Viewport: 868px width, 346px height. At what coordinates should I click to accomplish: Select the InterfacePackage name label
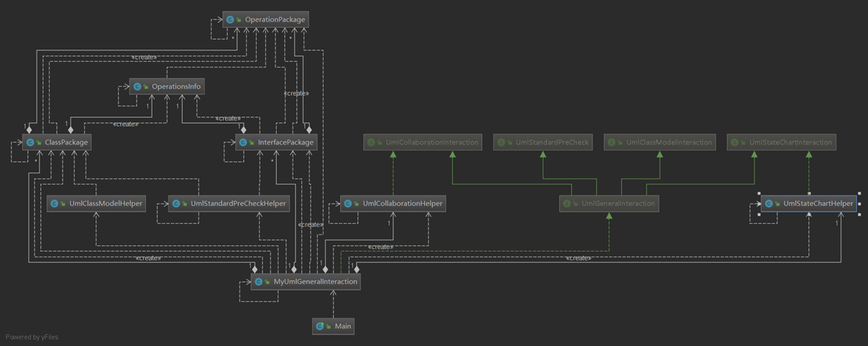285,142
